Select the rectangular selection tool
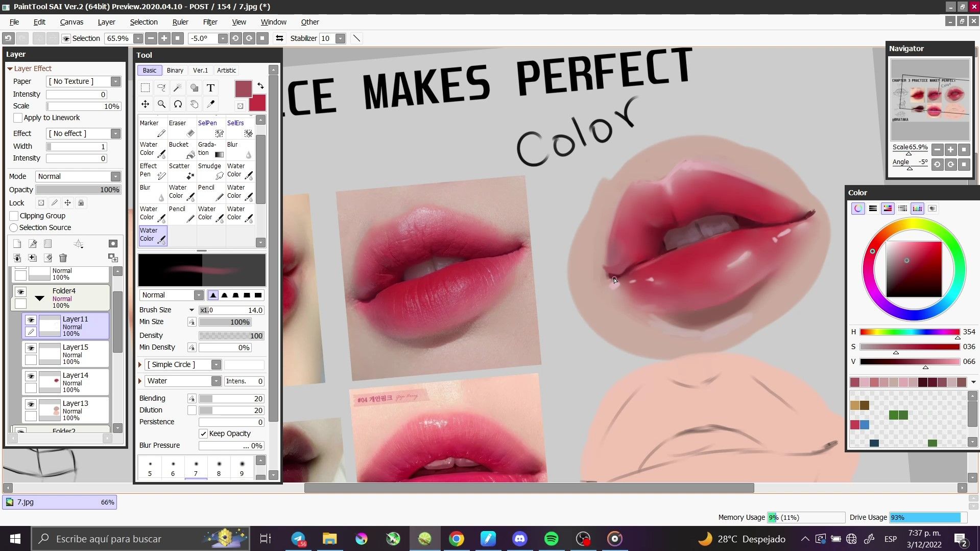The image size is (980, 551). click(x=145, y=87)
